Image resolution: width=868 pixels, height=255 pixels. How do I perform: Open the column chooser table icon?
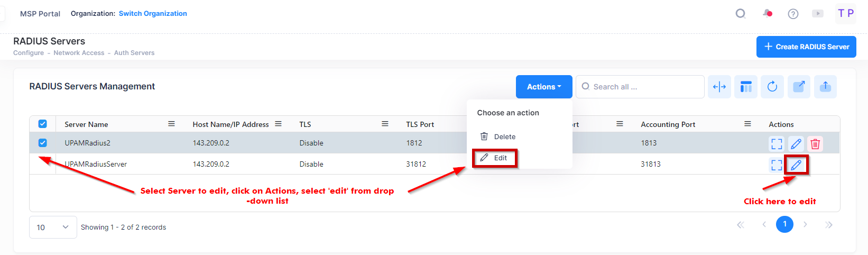pyautogui.click(x=746, y=87)
